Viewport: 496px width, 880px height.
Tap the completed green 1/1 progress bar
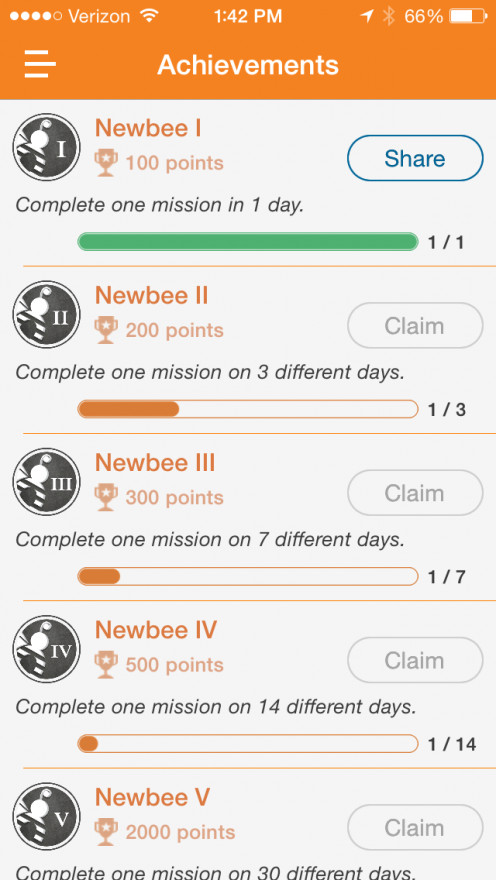point(248,242)
